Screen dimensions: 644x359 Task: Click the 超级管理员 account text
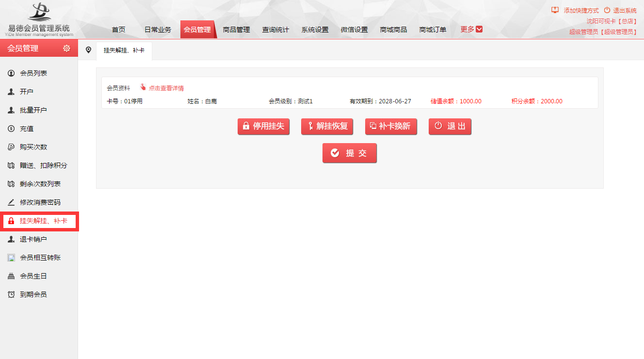click(x=603, y=32)
